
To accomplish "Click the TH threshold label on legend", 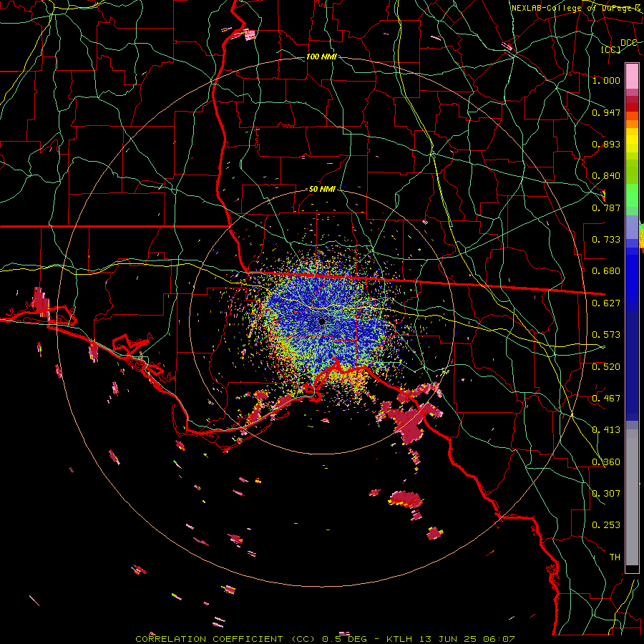I will pos(615,557).
